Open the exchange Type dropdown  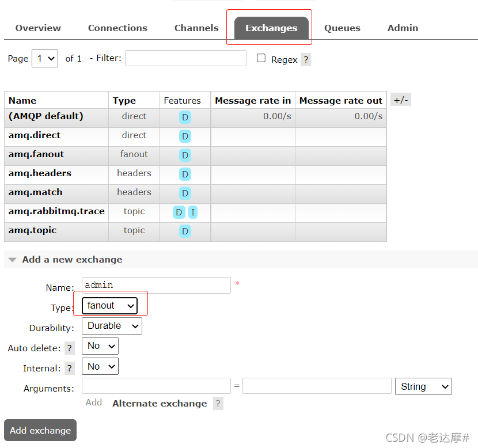point(110,306)
